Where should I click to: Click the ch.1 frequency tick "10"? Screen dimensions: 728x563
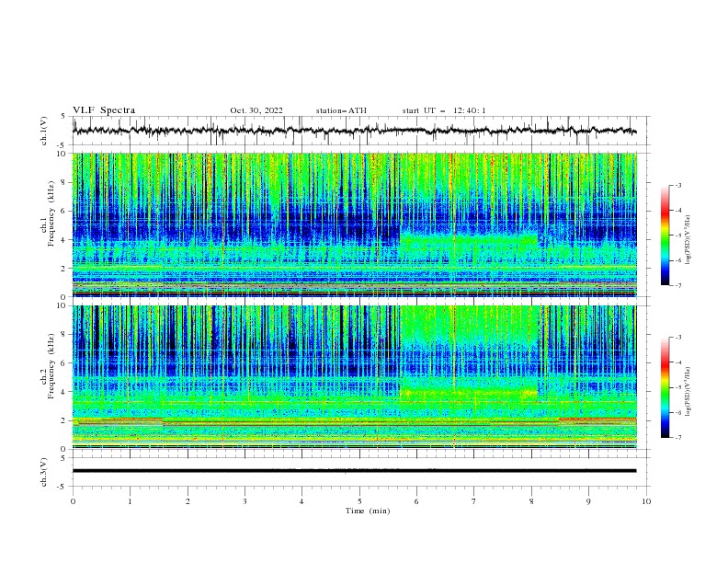(63, 154)
